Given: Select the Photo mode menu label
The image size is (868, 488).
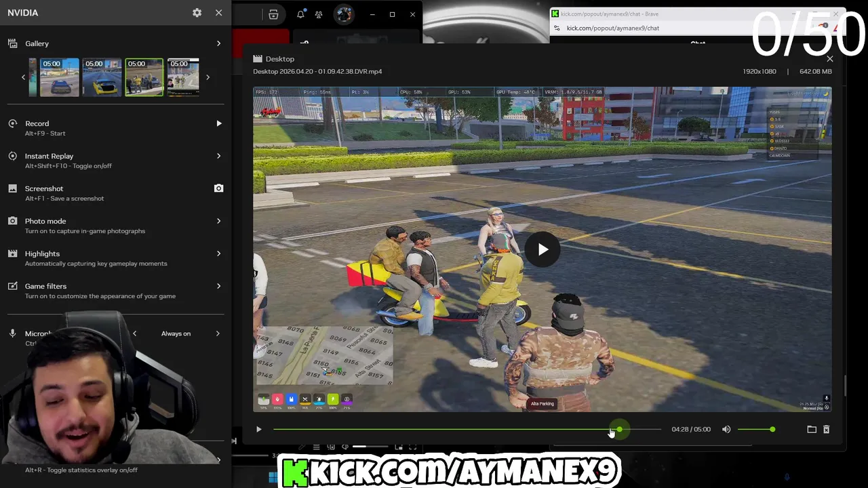Looking at the screenshot, I should tap(45, 221).
